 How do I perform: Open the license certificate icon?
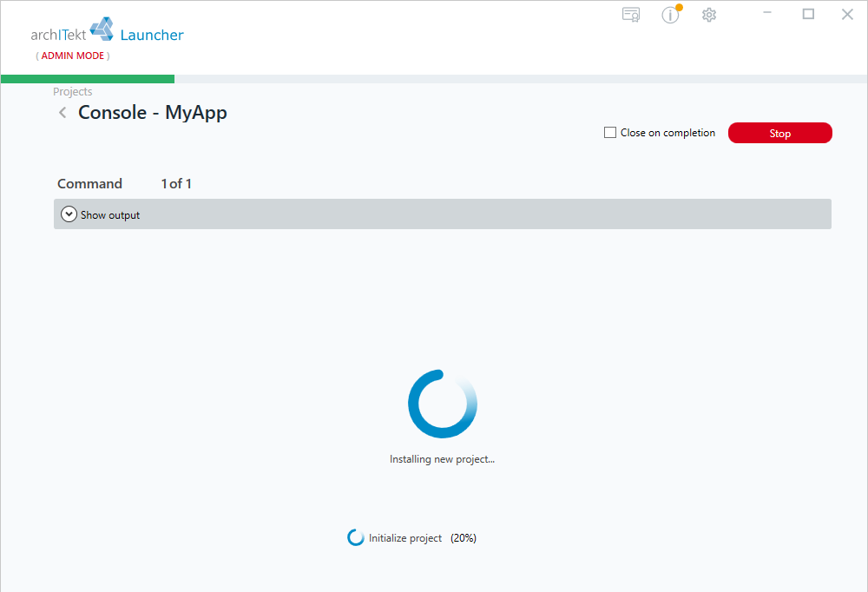click(x=631, y=15)
